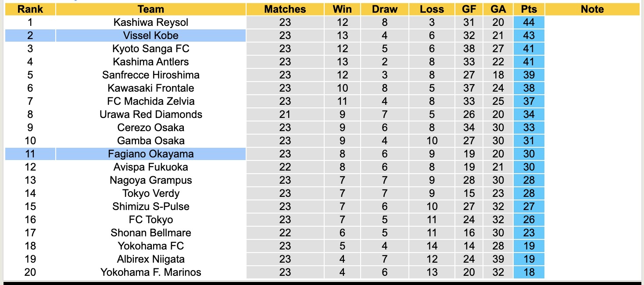This screenshot has height=285, width=644.
Task: Select the Loss column header
Action: tap(432, 9)
